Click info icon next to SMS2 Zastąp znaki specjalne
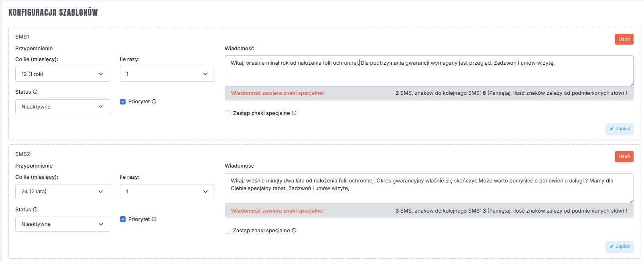Screen dimensions: 644x262 click(294, 231)
